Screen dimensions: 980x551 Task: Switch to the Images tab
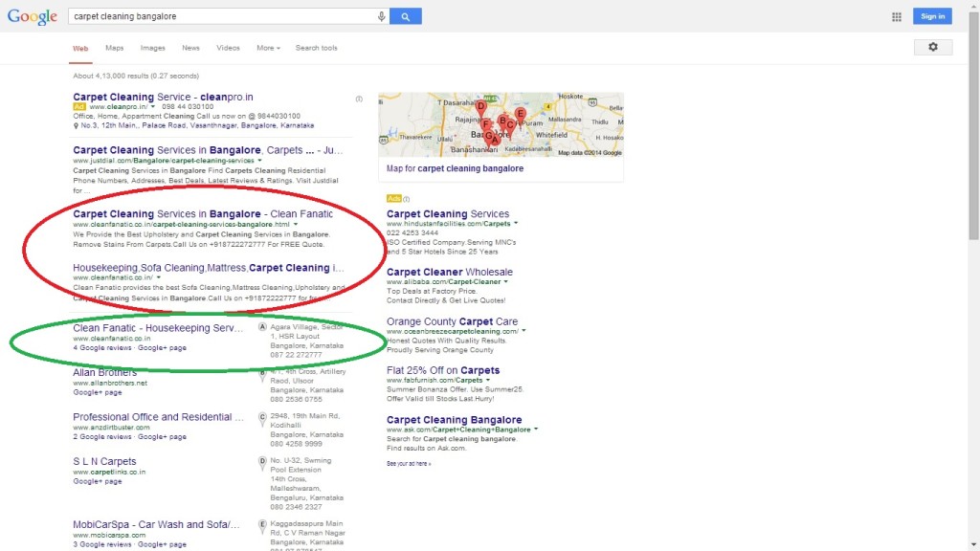tap(152, 48)
